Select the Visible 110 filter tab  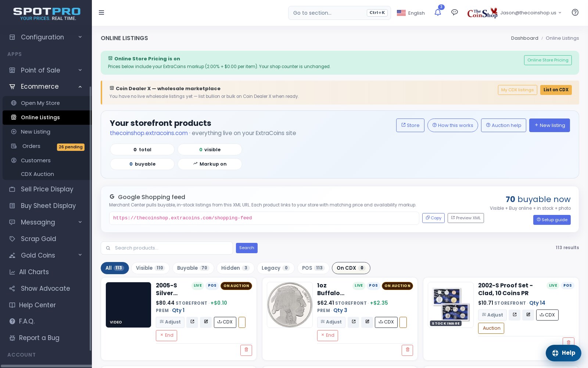click(150, 268)
